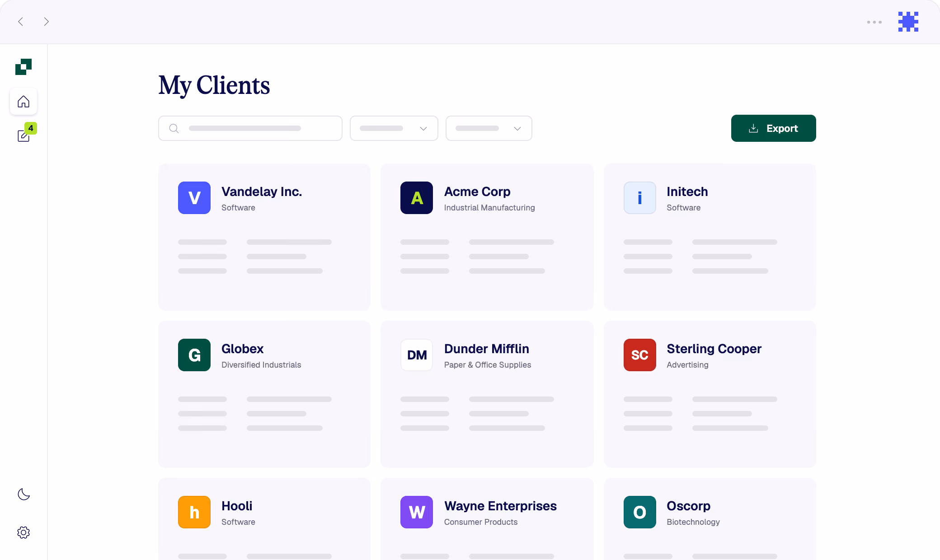Toggle dark mode with the moon icon
This screenshot has height=560, width=940.
pos(23,494)
